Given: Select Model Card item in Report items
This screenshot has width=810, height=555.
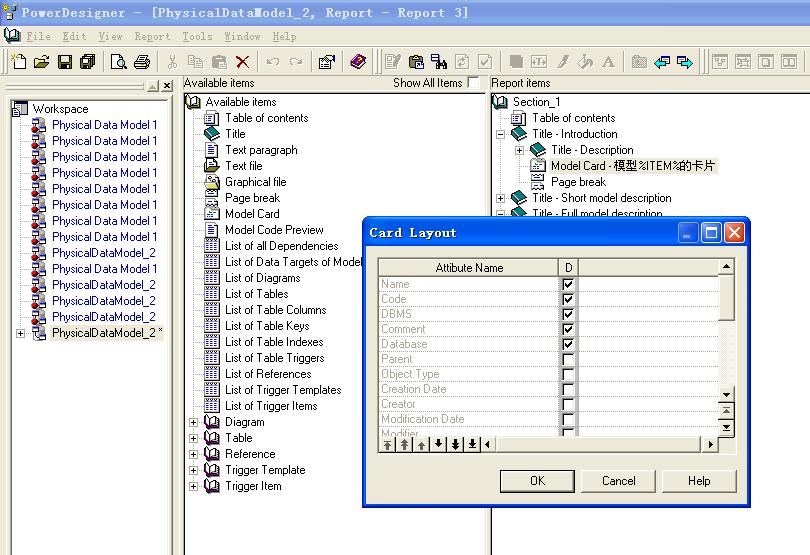Looking at the screenshot, I should click(x=633, y=166).
